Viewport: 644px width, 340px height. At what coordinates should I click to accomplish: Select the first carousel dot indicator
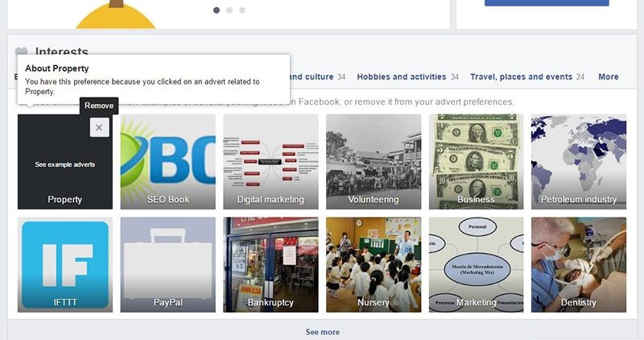[217, 10]
